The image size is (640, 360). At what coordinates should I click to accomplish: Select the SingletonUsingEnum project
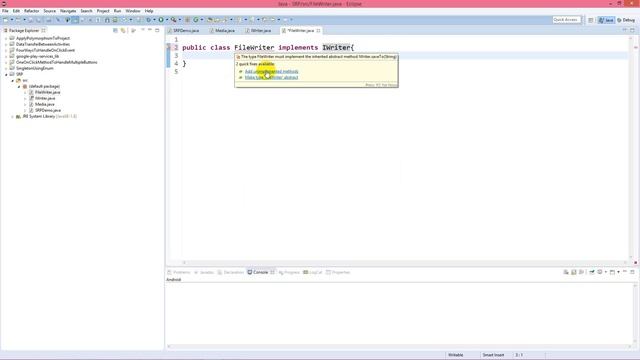tap(34, 68)
